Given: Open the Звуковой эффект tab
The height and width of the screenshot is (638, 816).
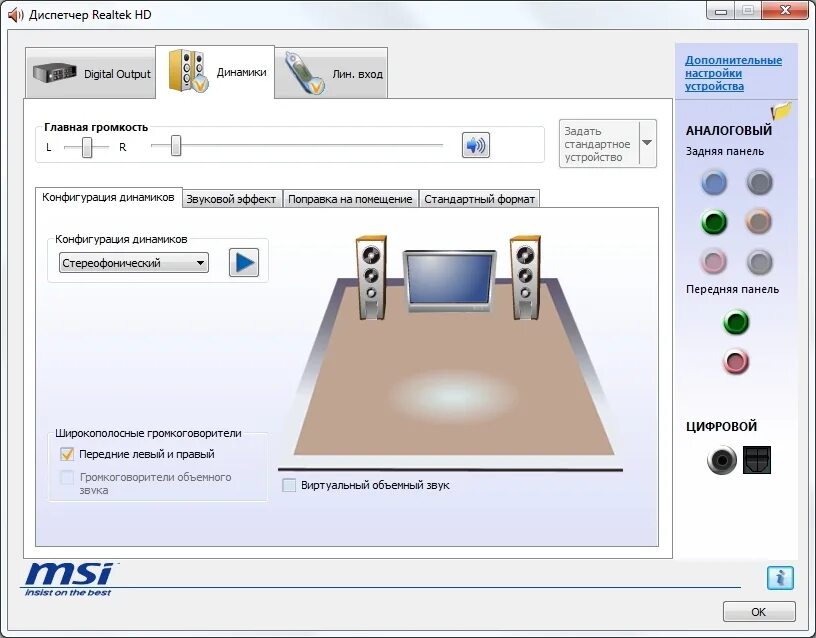Looking at the screenshot, I should 232,198.
